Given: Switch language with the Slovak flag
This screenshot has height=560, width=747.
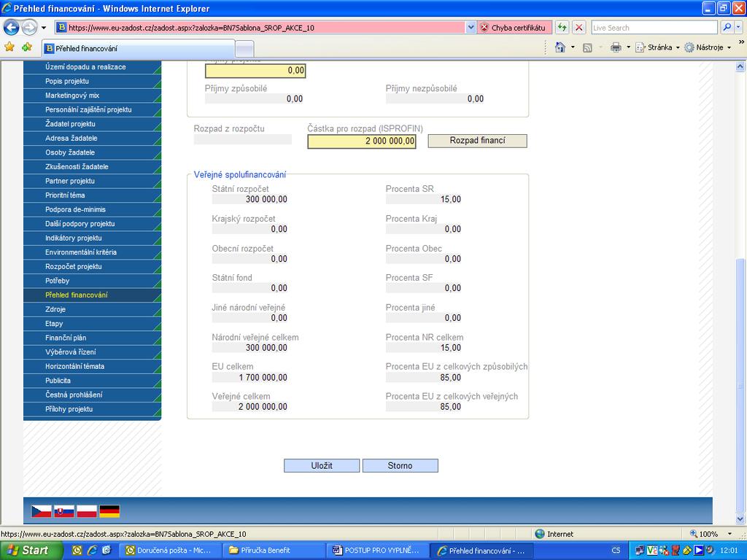Looking at the screenshot, I should [64, 511].
